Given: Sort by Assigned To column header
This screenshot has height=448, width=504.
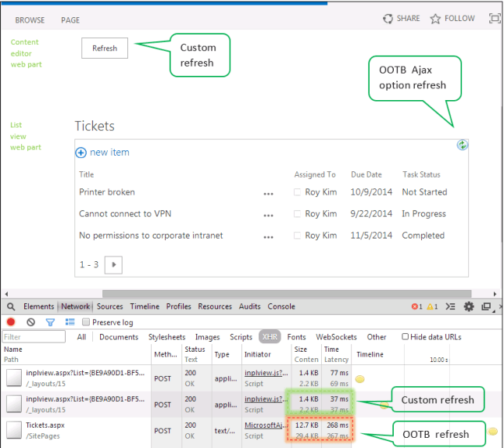Looking at the screenshot, I should [315, 174].
